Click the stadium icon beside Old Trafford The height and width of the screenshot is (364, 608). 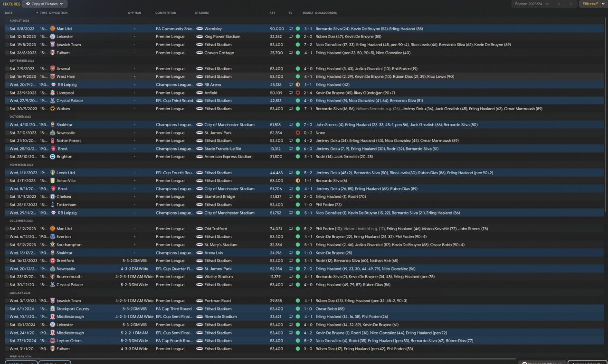(199, 229)
